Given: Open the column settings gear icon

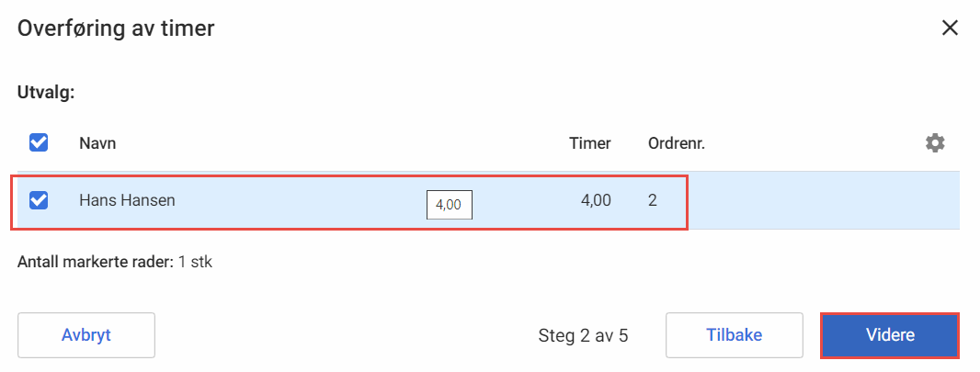Looking at the screenshot, I should (x=935, y=143).
